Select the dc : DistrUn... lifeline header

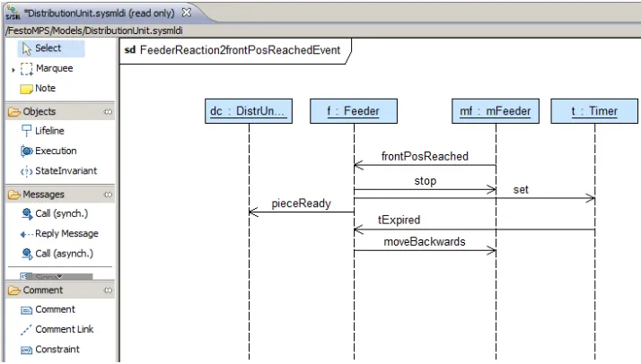point(249,111)
